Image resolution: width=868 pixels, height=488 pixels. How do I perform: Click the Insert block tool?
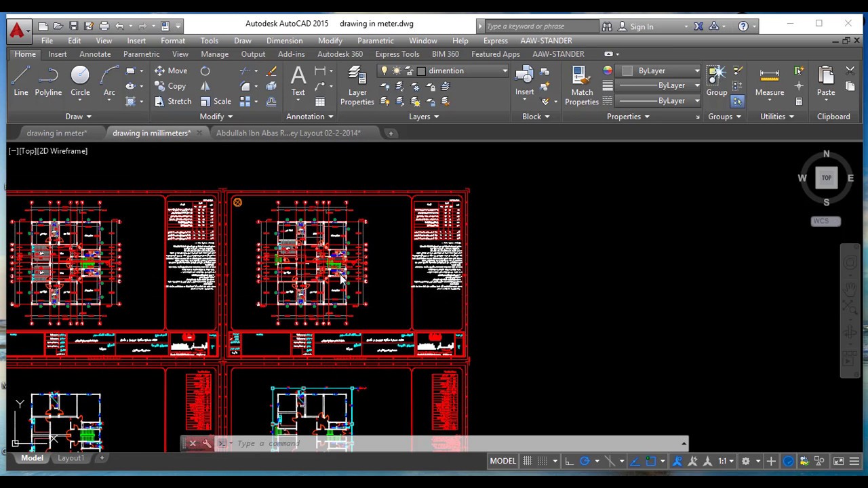[524, 82]
